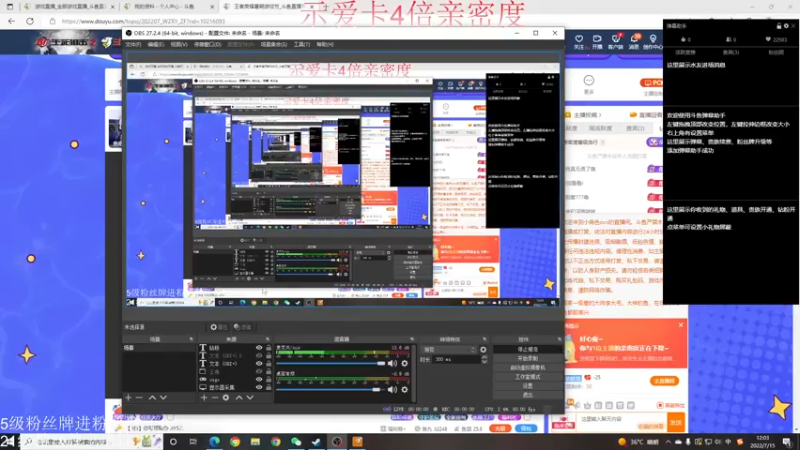
Task: Go back in the browser
Action: coord(11,21)
